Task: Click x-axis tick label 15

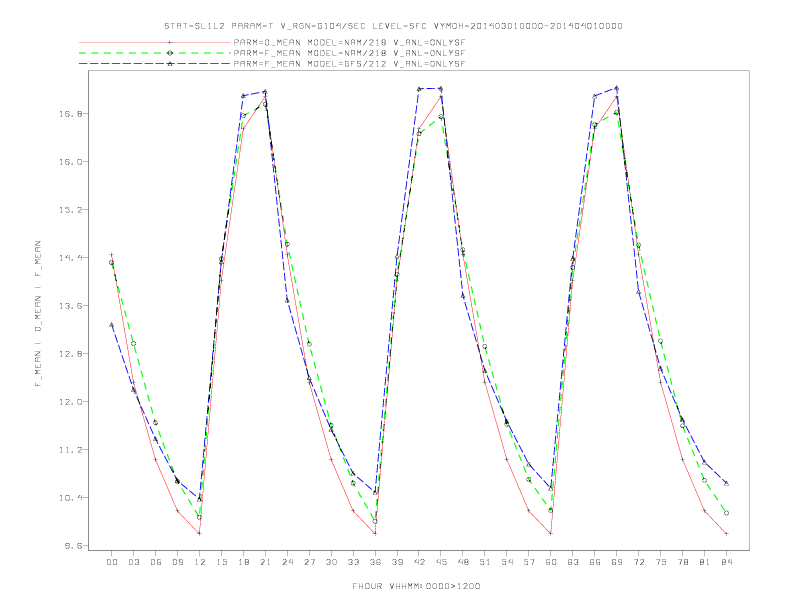Action: pos(221,562)
